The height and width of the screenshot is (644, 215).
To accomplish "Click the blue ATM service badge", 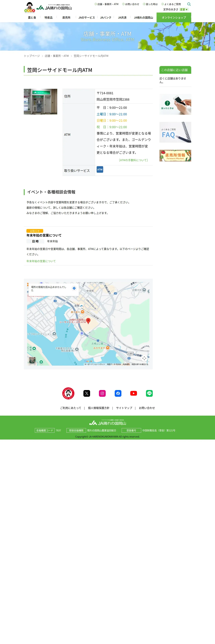I will click(100, 170).
